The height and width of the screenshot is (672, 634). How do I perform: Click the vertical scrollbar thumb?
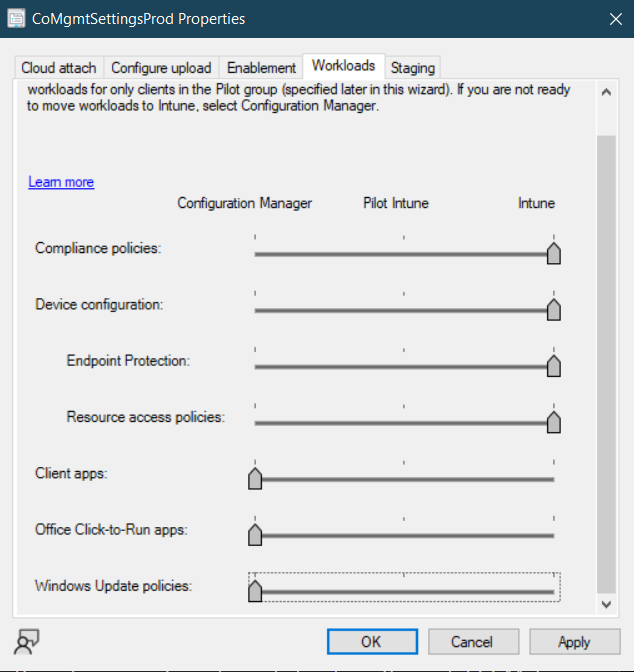point(606,364)
